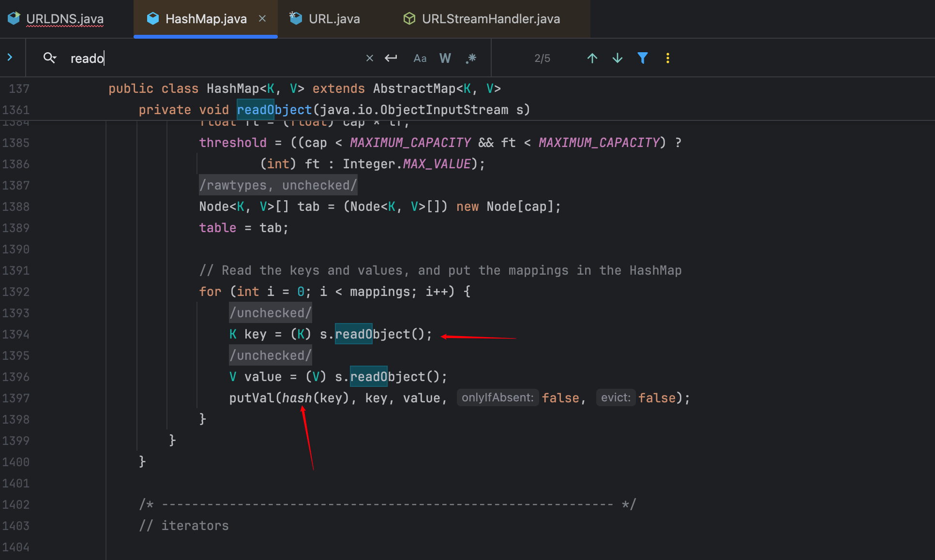Click line number 1394 in the gutter
The image size is (935, 560).
click(x=16, y=334)
